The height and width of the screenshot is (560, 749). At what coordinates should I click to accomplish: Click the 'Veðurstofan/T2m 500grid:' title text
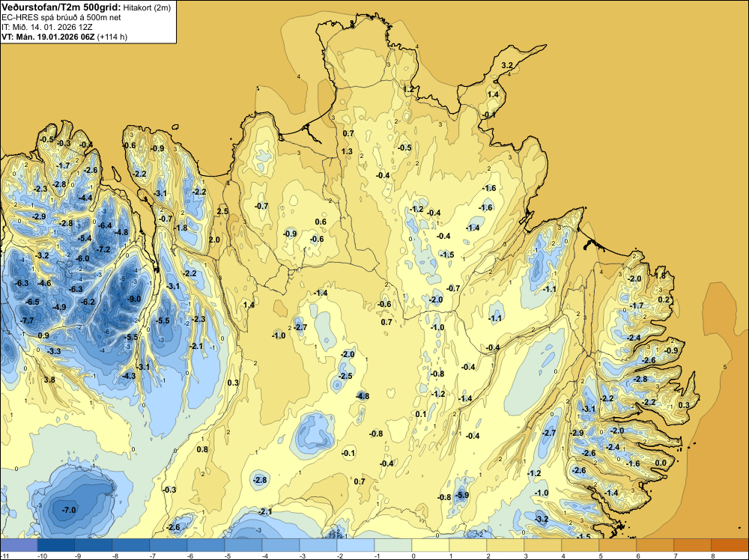tap(61, 7)
